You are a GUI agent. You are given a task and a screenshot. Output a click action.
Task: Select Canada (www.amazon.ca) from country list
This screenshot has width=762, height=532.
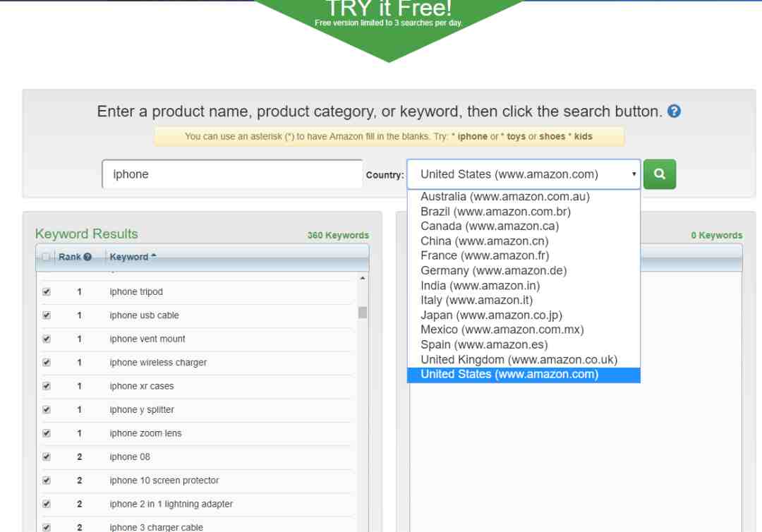coord(489,226)
